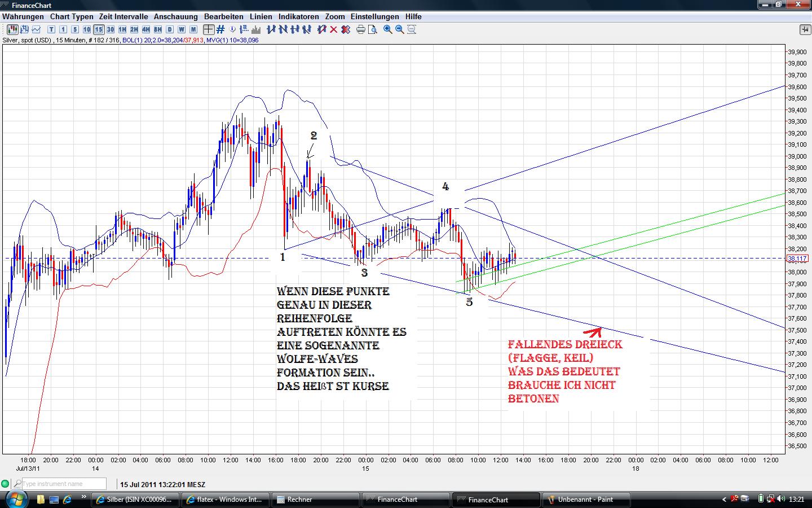Click the folder icon in quick launch
Image resolution: width=812 pixels, height=508 pixels.
pos(41,499)
